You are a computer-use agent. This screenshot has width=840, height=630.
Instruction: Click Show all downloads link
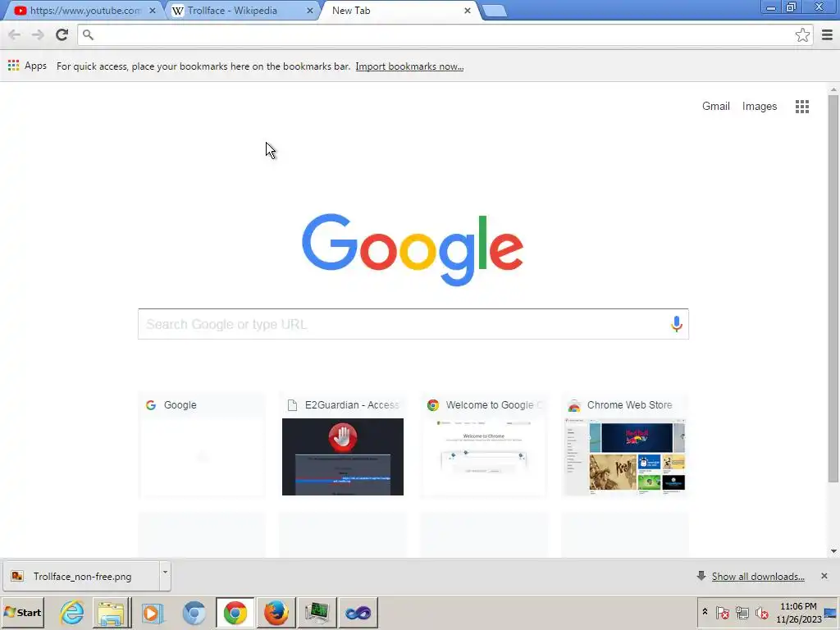click(x=757, y=577)
